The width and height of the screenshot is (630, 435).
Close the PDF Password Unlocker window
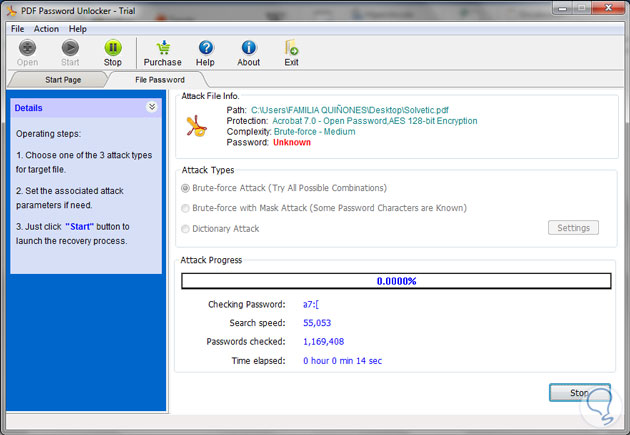(608, 8)
